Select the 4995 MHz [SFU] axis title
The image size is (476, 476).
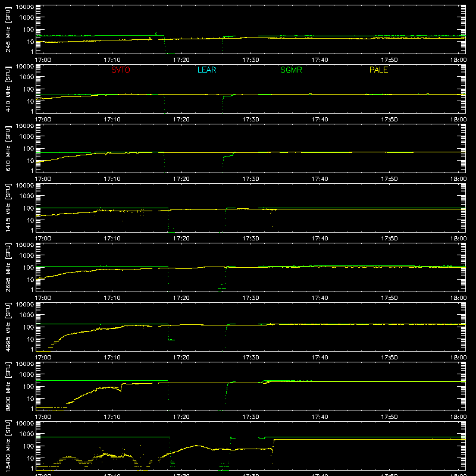(x=8, y=327)
